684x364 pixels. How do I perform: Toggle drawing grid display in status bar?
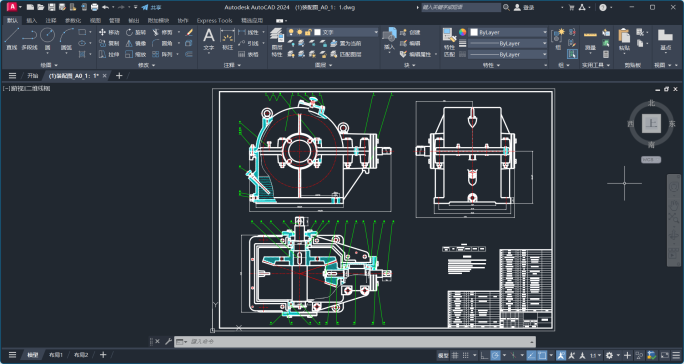point(455,355)
